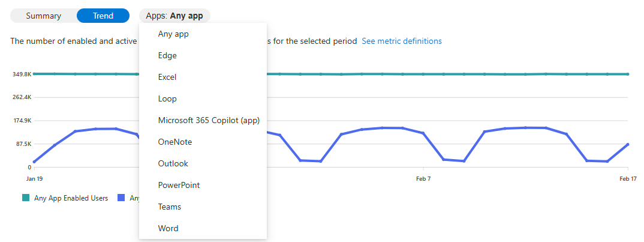Choose Any app from the list
The image size is (644, 242).
click(173, 34)
